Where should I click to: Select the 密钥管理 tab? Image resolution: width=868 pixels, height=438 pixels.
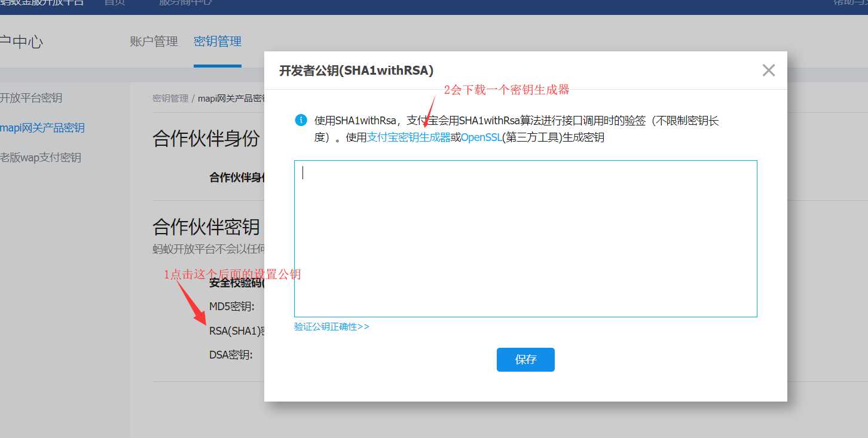pyautogui.click(x=218, y=42)
